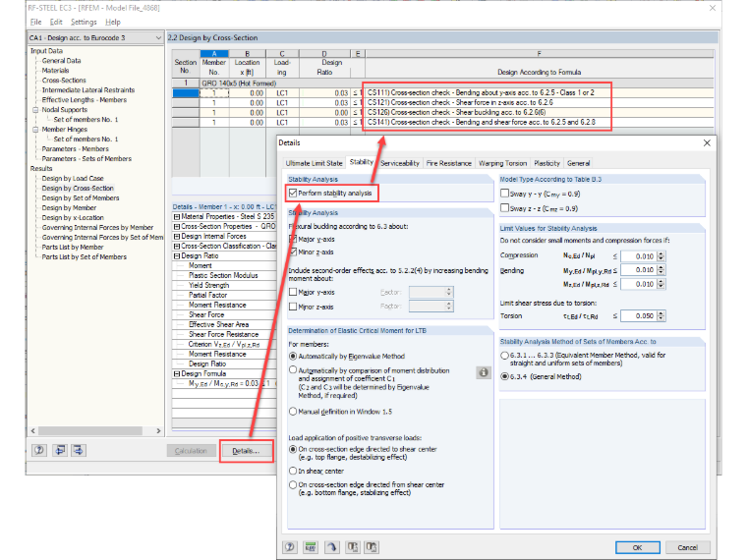Open the File menu

(35, 22)
